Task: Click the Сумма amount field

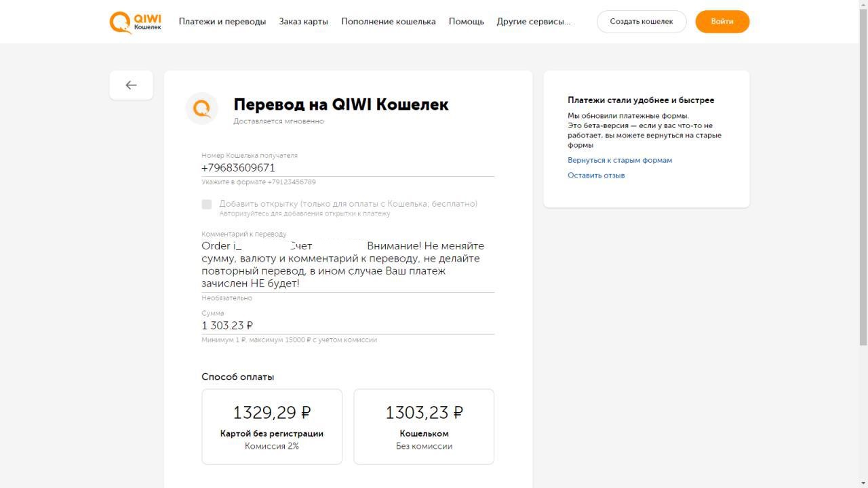Action: [x=348, y=325]
